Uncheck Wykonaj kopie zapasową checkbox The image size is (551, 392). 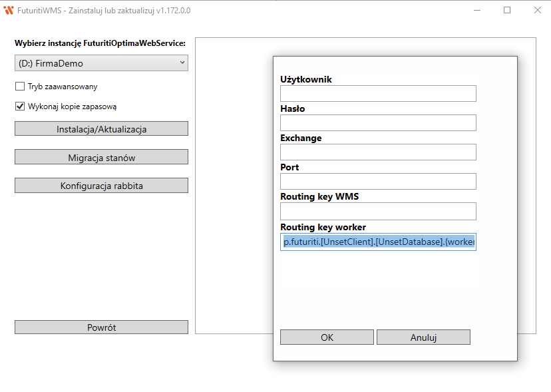tap(20, 106)
